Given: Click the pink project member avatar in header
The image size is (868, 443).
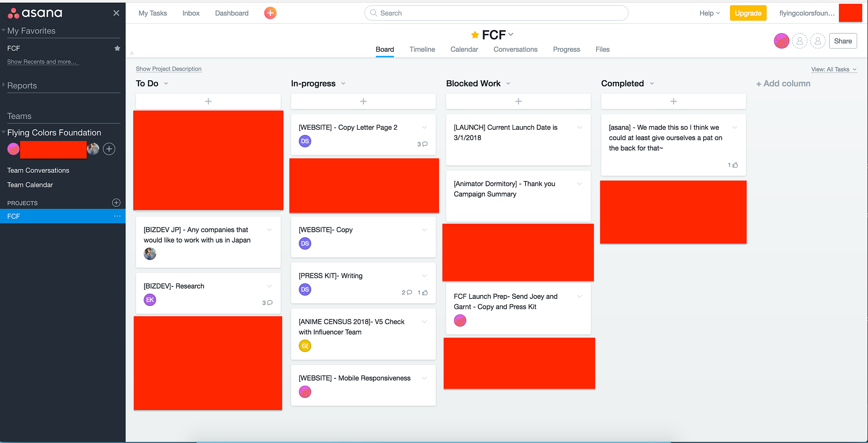Looking at the screenshot, I should 781,41.
